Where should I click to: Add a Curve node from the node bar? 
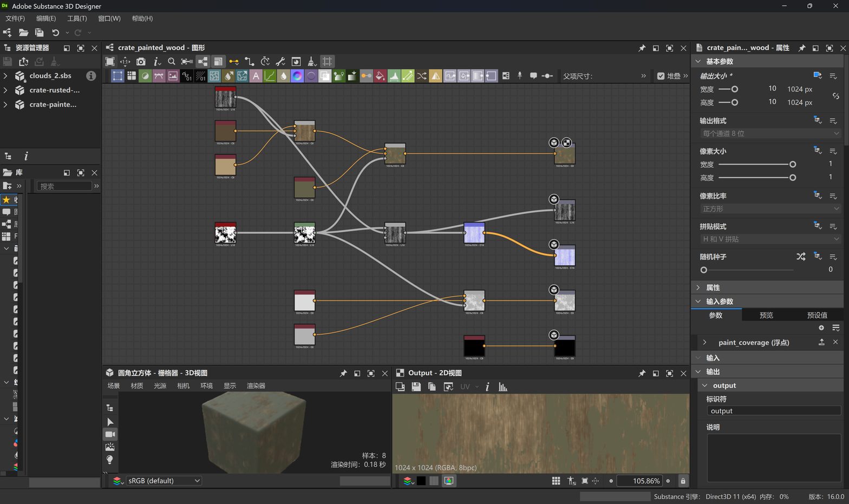pyautogui.click(x=269, y=76)
